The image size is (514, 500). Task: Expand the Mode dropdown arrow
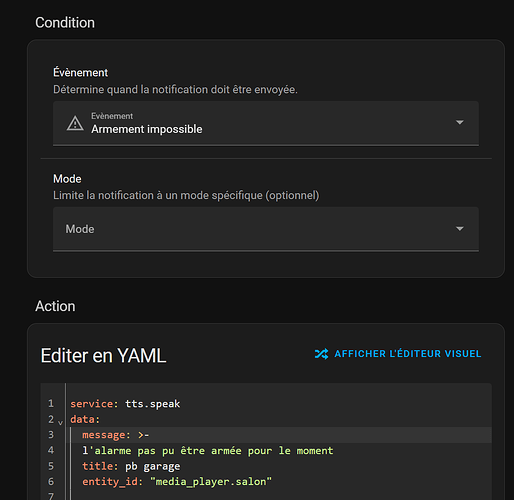tap(460, 229)
